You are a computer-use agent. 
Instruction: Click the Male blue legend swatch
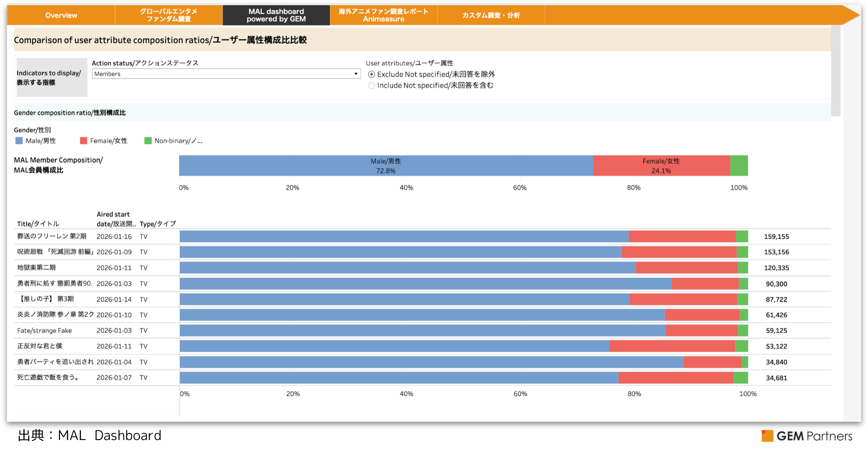[x=19, y=141]
